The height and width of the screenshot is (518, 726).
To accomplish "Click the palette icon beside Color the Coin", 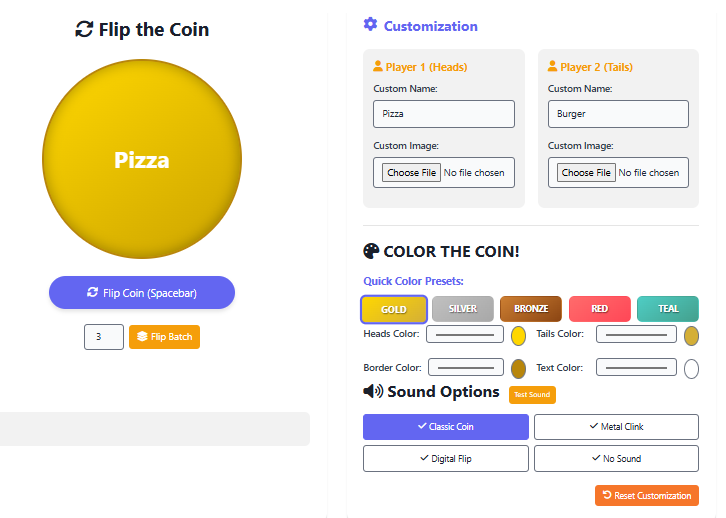I will pyautogui.click(x=371, y=251).
